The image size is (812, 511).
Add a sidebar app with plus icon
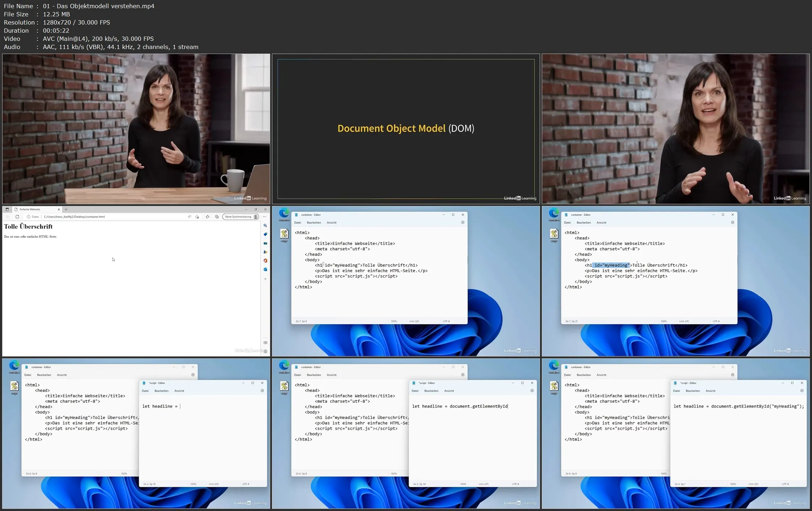(x=265, y=279)
